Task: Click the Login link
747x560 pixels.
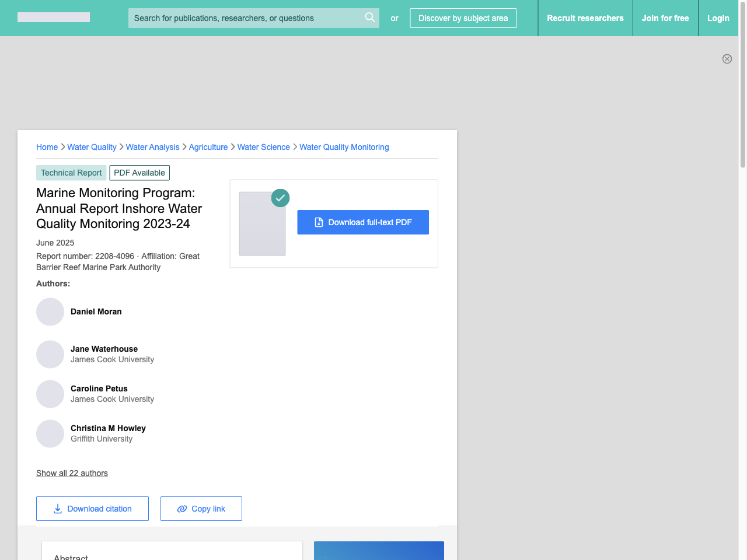Action: point(718,18)
